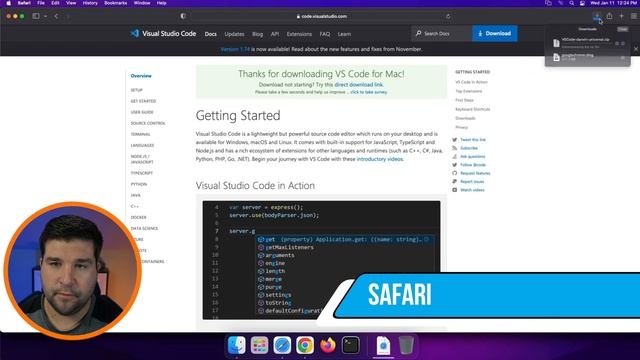Click the Learn navigation item

[x=344, y=34]
